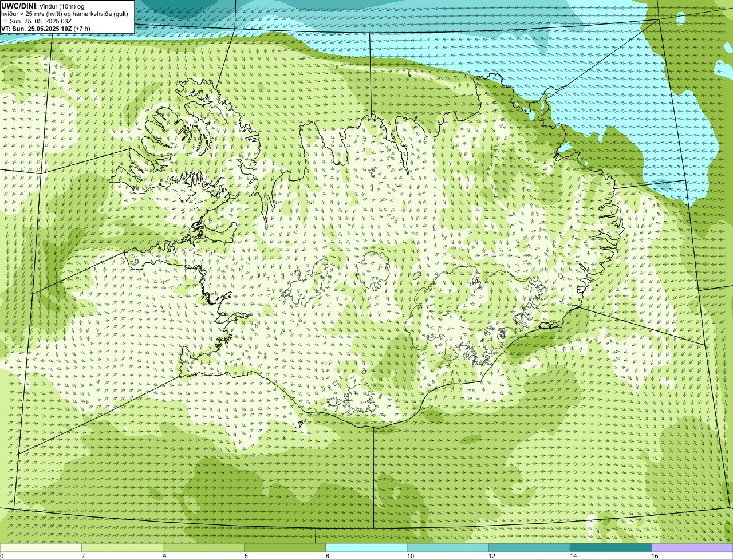The height and width of the screenshot is (560, 733).
Task: Click the scale label '12'
Action: pyautogui.click(x=492, y=556)
